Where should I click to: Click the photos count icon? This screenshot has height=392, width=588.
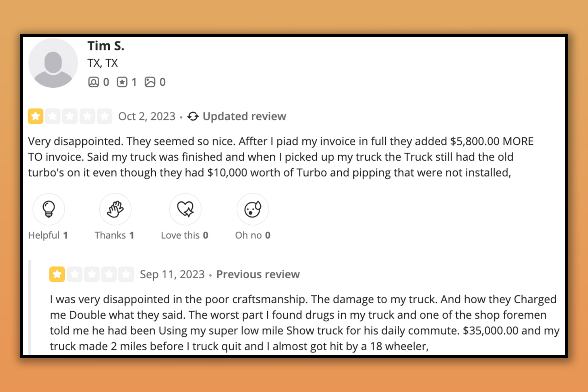point(150,82)
